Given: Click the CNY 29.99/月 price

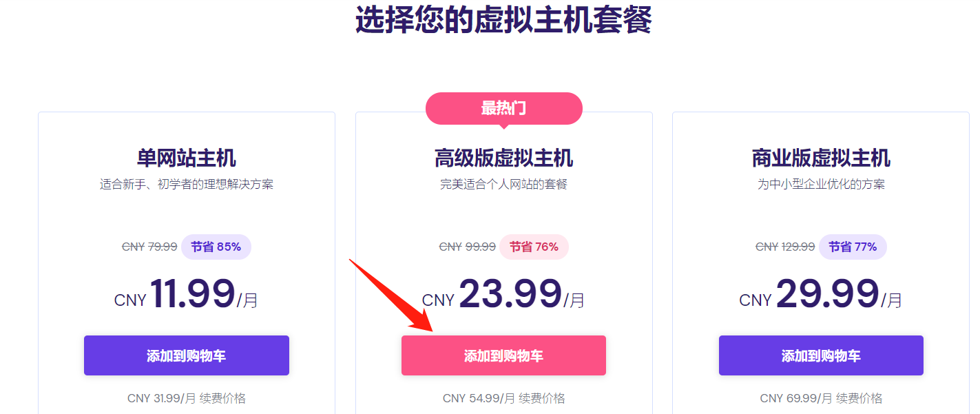Looking at the screenshot, I should pyautogui.click(x=821, y=295).
